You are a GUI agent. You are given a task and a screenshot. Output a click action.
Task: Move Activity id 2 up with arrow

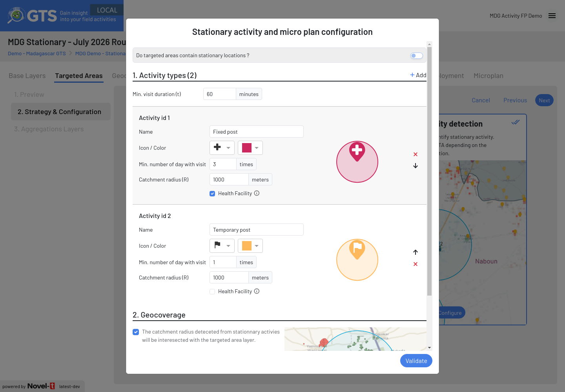pos(416,252)
